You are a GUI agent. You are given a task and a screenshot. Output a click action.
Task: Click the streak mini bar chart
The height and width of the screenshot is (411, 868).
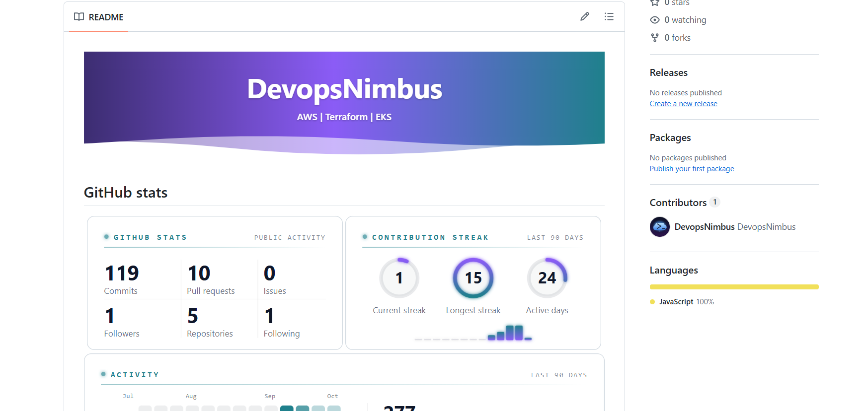[473, 333]
